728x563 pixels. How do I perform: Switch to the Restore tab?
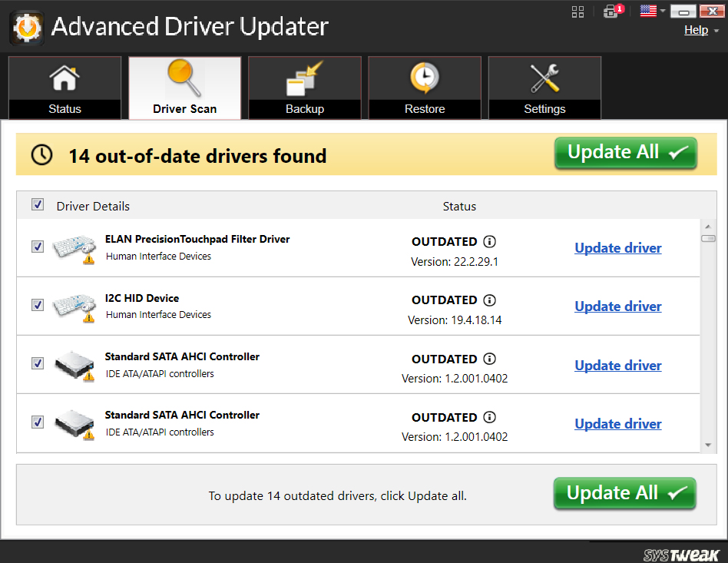425,88
